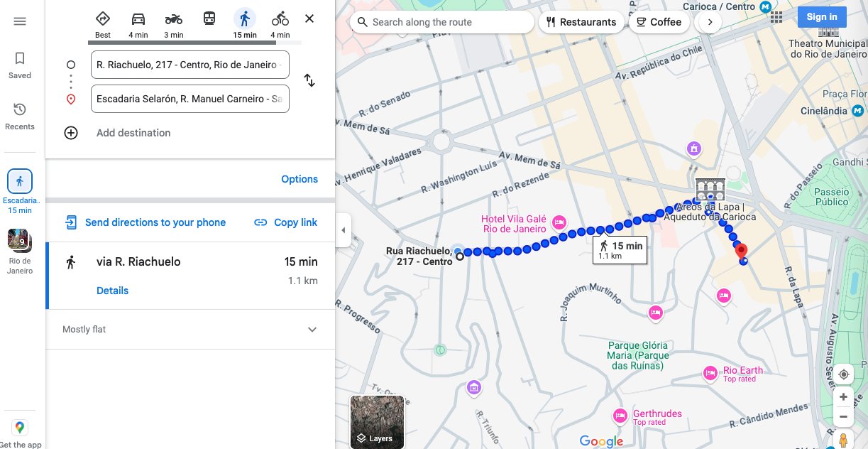The image size is (868, 449).
Task: Open Recents history
Action: coord(20,117)
